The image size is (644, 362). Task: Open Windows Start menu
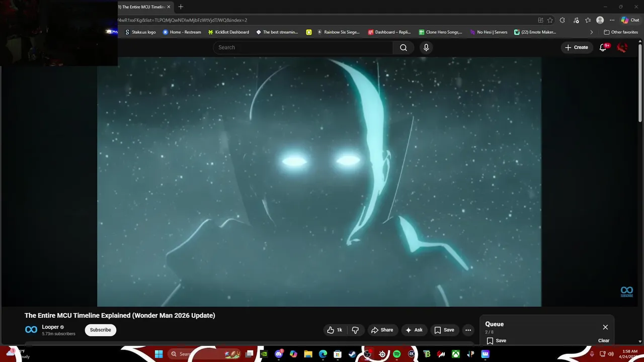[x=158, y=354]
